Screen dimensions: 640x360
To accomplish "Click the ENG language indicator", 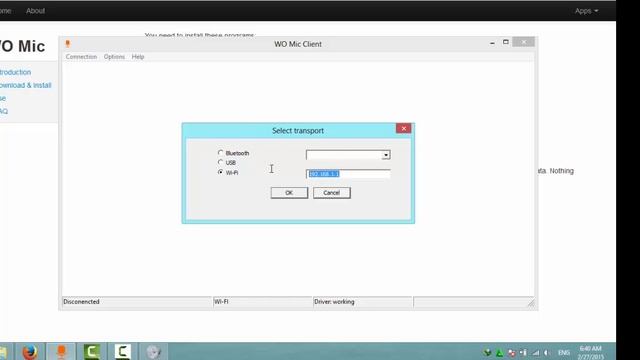I will pos(564,353).
